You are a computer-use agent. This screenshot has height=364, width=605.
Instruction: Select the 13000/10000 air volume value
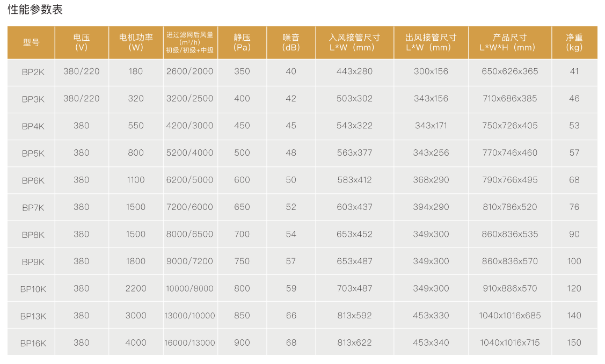pos(189,316)
